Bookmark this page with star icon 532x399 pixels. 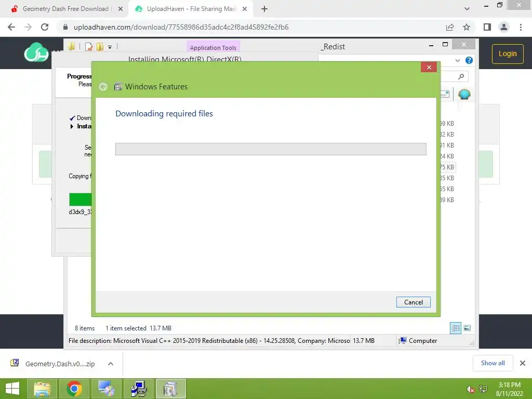[x=467, y=27]
